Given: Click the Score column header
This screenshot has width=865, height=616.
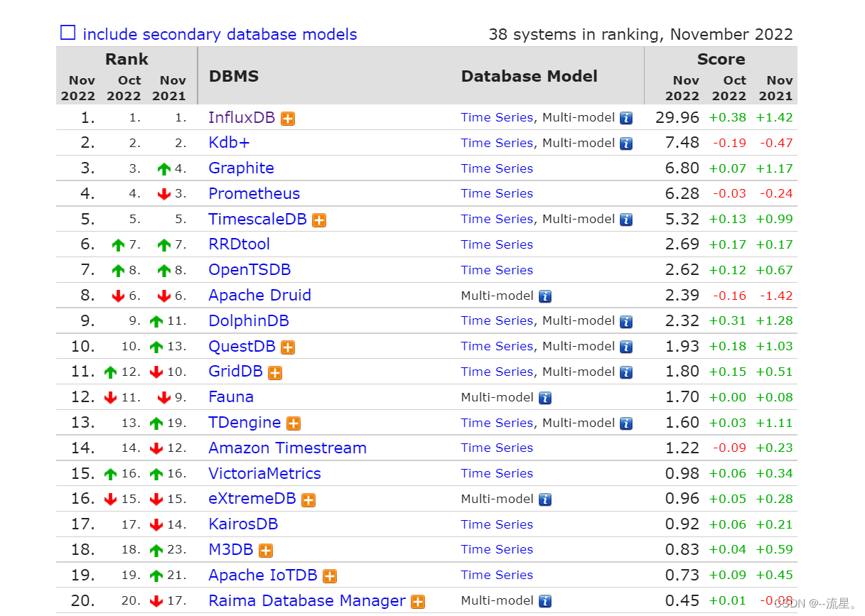Looking at the screenshot, I should [721, 59].
